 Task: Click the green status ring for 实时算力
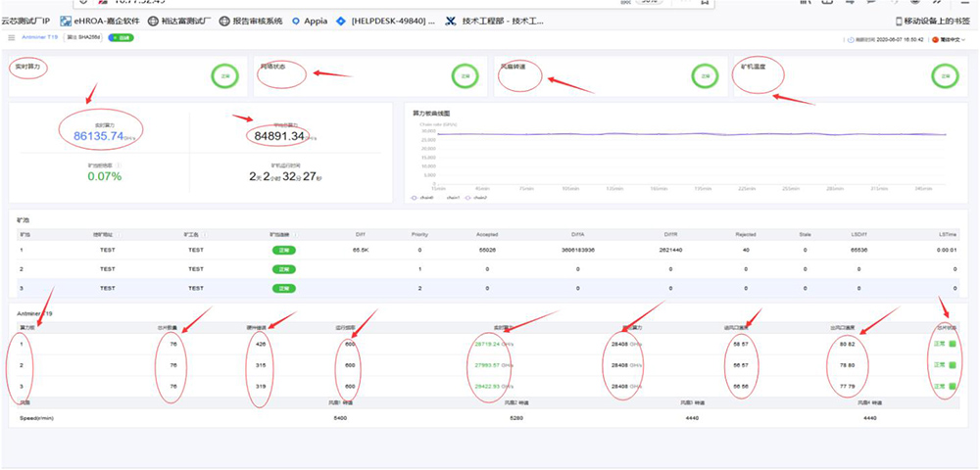pyautogui.click(x=223, y=75)
